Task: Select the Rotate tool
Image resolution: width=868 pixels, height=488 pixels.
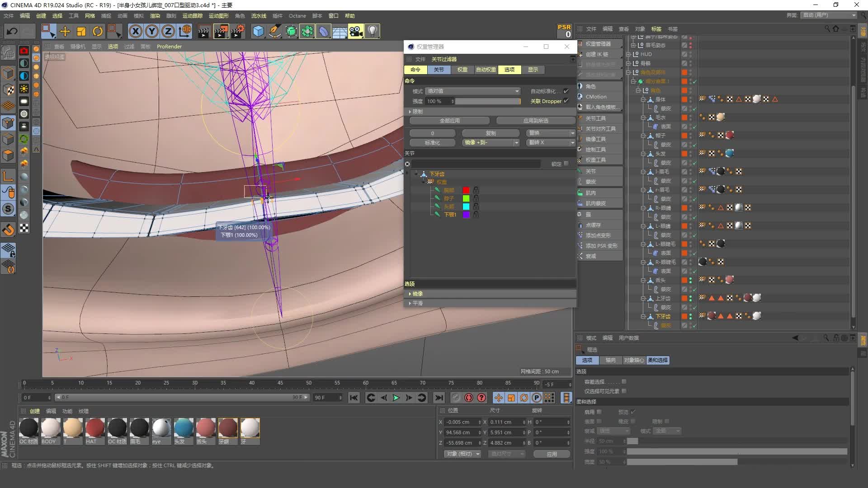Action: tap(98, 31)
